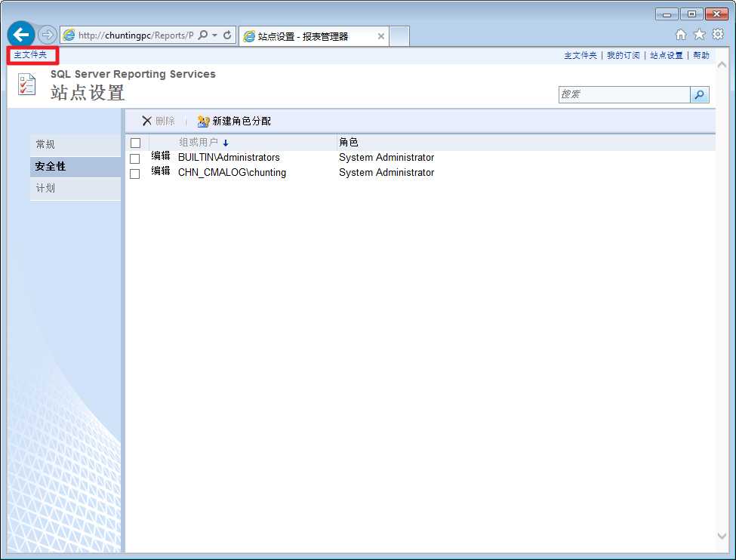Click the browser forward arrow button
Viewport: 736px width, 560px height.
click(x=47, y=35)
